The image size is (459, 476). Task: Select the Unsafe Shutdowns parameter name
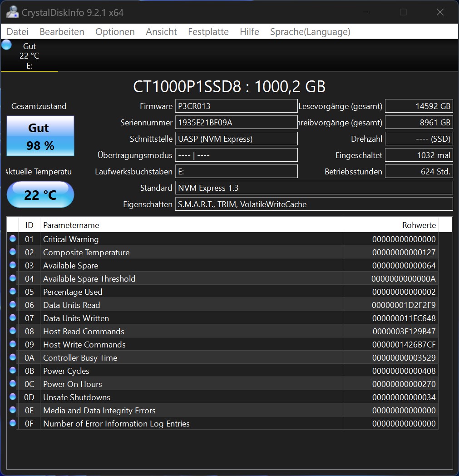click(76, 397)
